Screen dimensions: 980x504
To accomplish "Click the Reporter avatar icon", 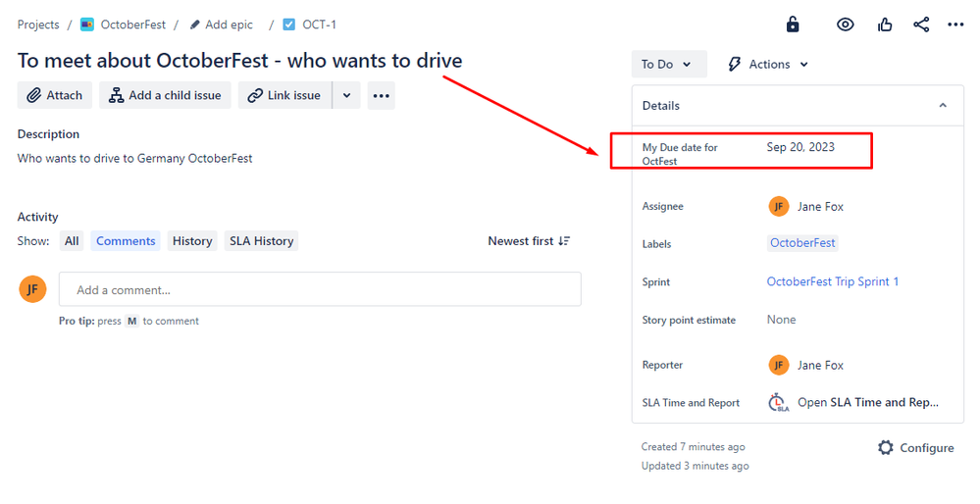I will [779, 365].
